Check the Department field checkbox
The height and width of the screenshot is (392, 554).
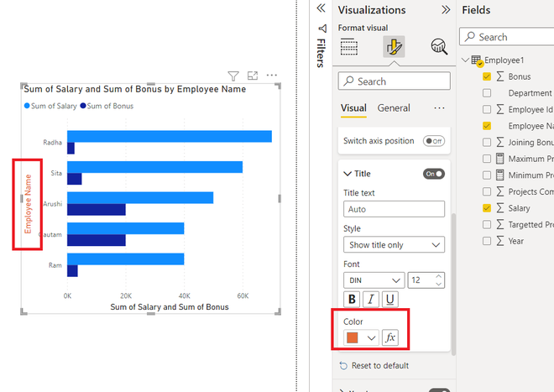pyautogui.click(x=487, y=93)
